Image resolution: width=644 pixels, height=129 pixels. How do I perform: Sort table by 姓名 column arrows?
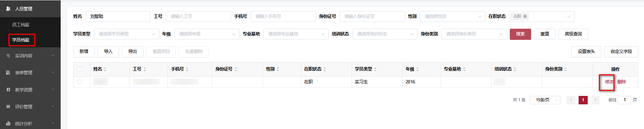[105, 69]
